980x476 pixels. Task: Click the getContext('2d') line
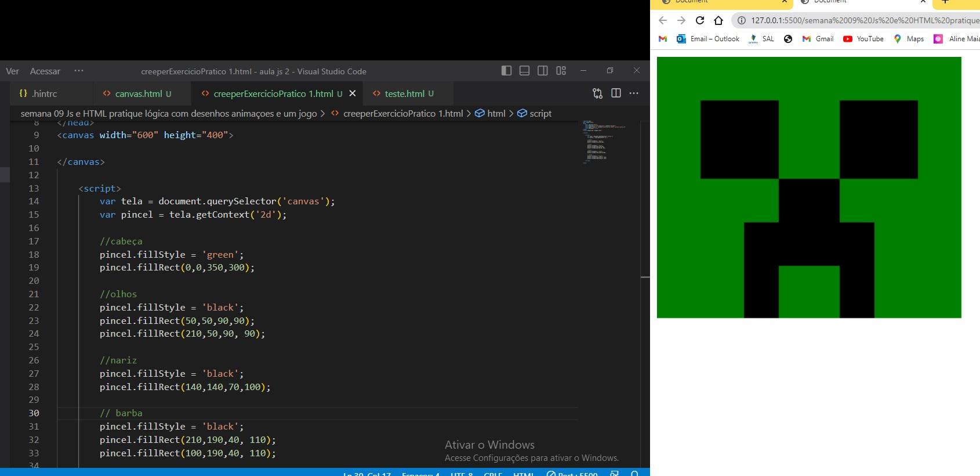click(x=193, y=214)
